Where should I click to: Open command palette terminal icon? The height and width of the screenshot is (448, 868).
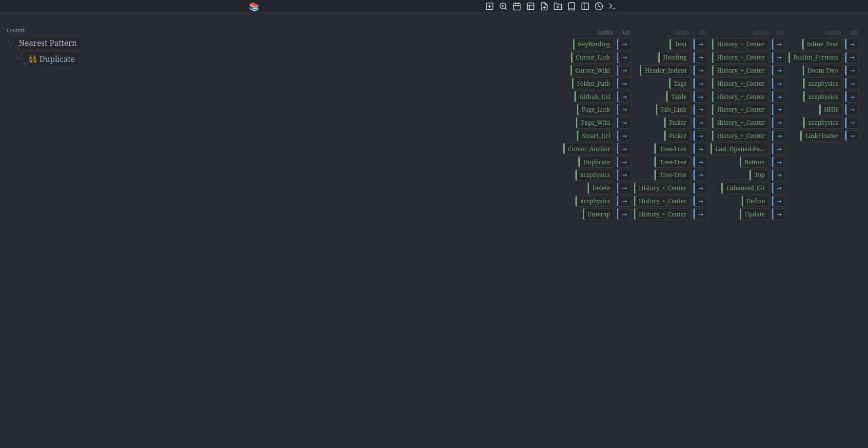(x=612, y=6)
